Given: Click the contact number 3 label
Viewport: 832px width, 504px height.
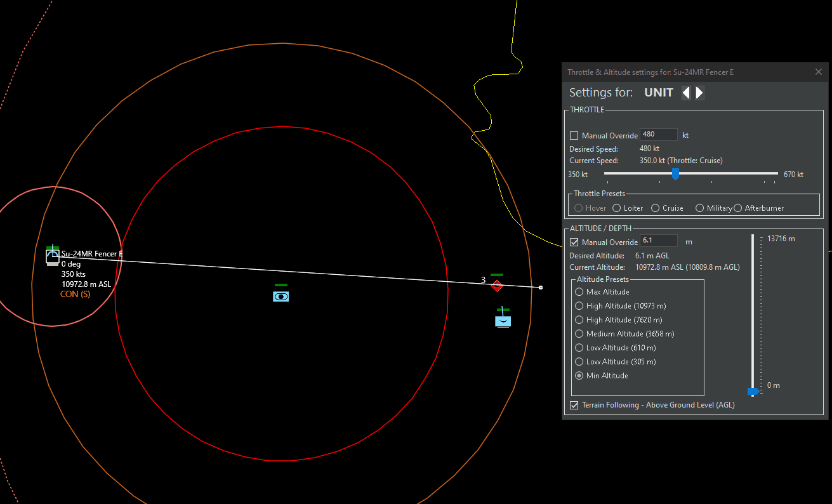Looking at the screenshot, I should click(483, 280).
